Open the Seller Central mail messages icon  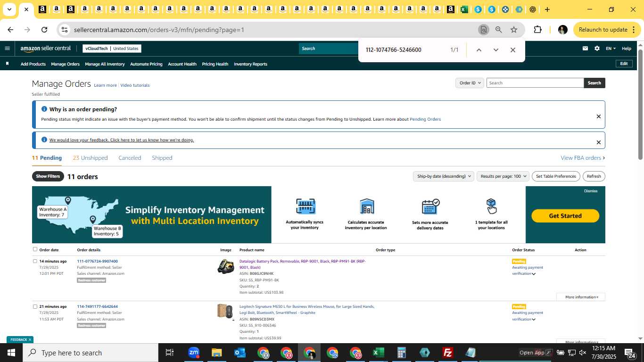(585, 48)
